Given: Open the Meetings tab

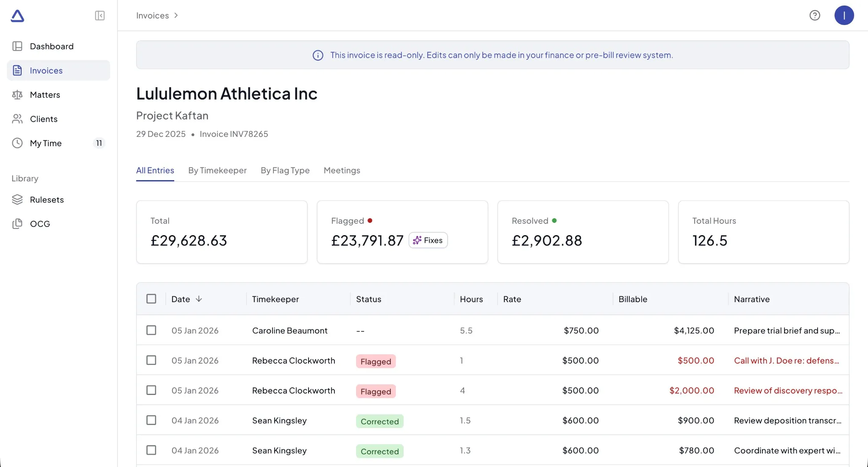Looking at the screenshot, I should pyautogui.click(x=342, y=170).
